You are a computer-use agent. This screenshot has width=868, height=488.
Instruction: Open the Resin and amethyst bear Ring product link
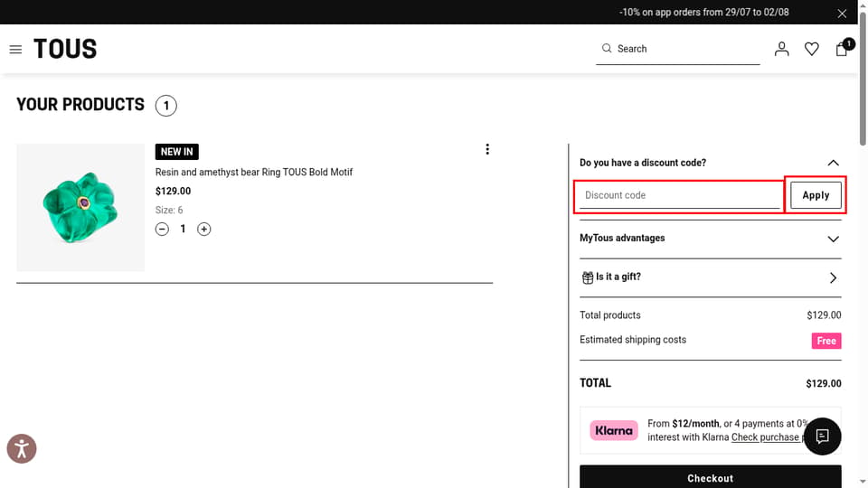[x=253, y=172]
